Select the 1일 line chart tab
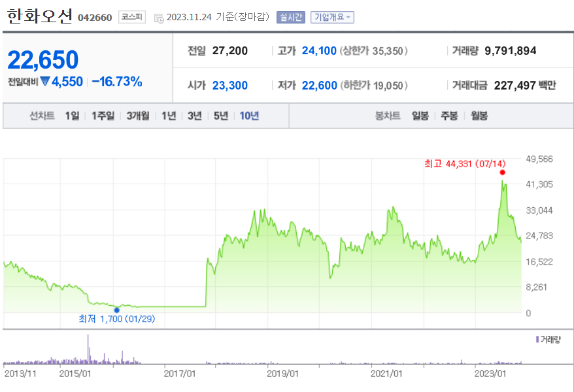This screenshot has width=574, height=392. point(72,116)
